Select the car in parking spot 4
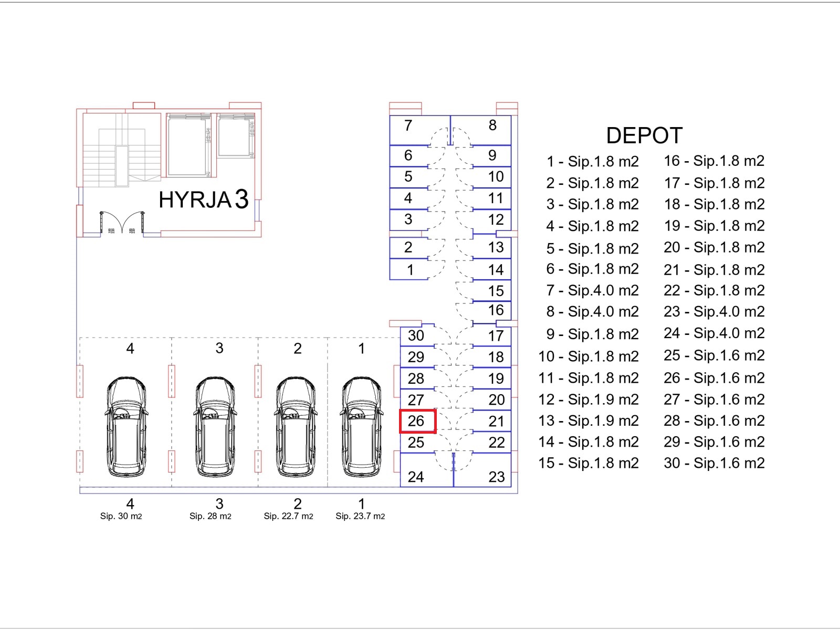 pos(126,426)
